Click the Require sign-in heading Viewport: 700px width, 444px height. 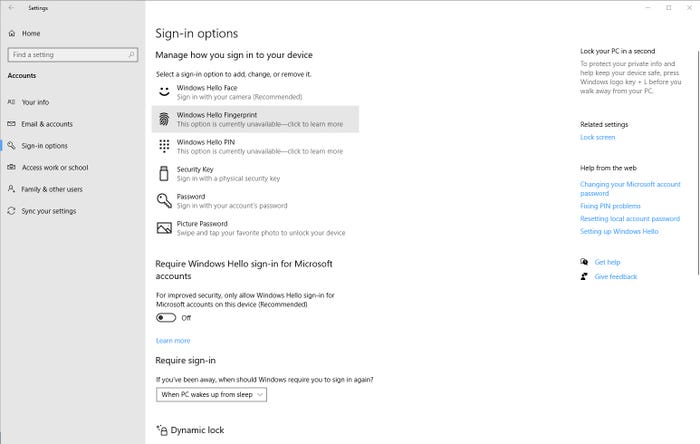coord(185,360)
